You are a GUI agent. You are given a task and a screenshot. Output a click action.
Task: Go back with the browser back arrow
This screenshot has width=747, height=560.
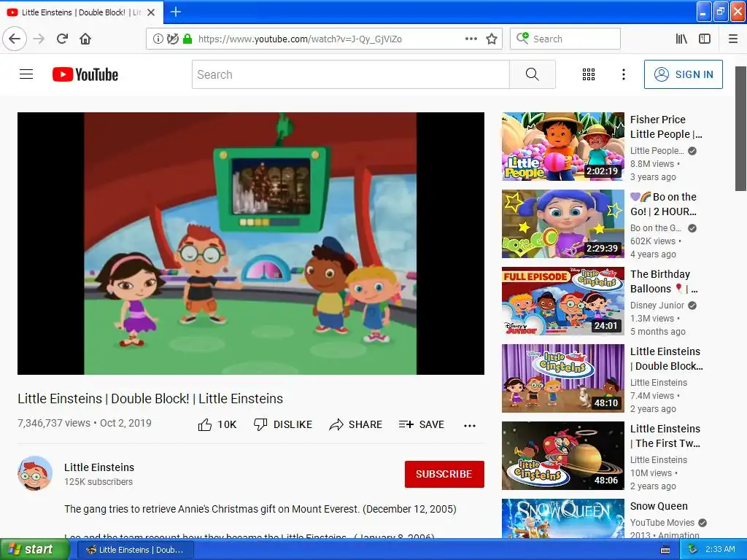coord(15,39)
